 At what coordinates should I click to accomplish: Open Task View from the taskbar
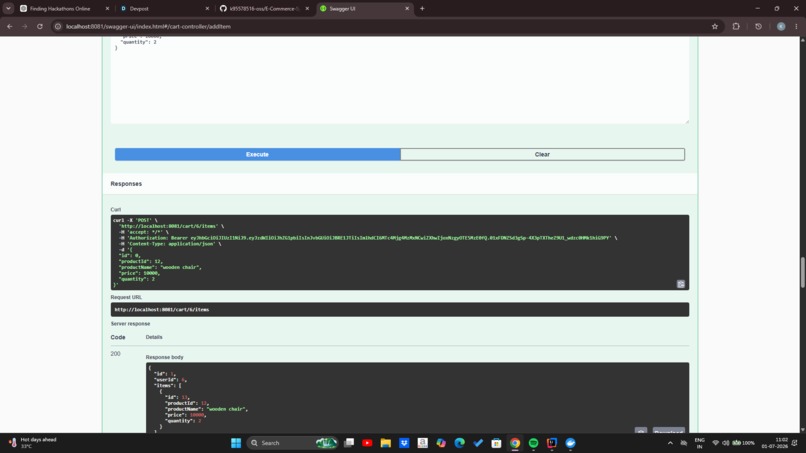[349, 443]
